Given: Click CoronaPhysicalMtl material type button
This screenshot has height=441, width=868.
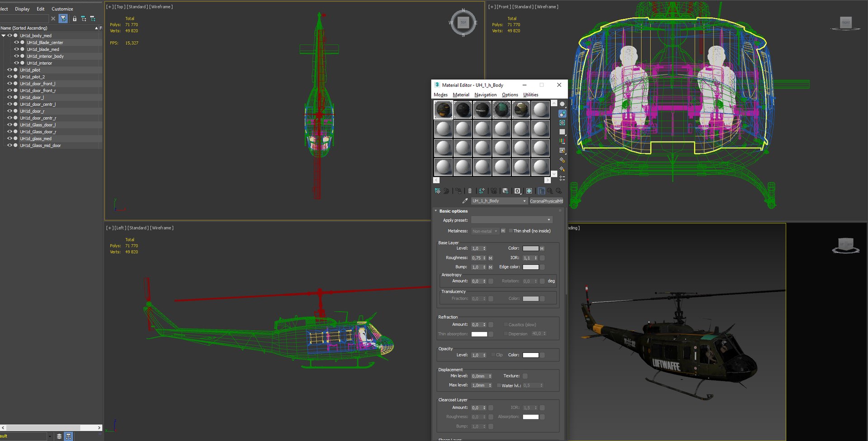Looking at the screenshot, I should pos(547,201).
